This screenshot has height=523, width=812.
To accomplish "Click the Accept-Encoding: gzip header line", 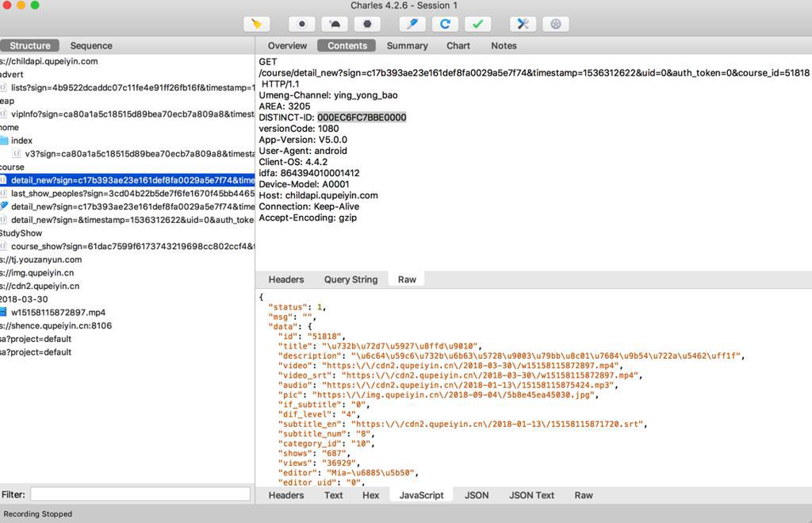I will 308,217.
